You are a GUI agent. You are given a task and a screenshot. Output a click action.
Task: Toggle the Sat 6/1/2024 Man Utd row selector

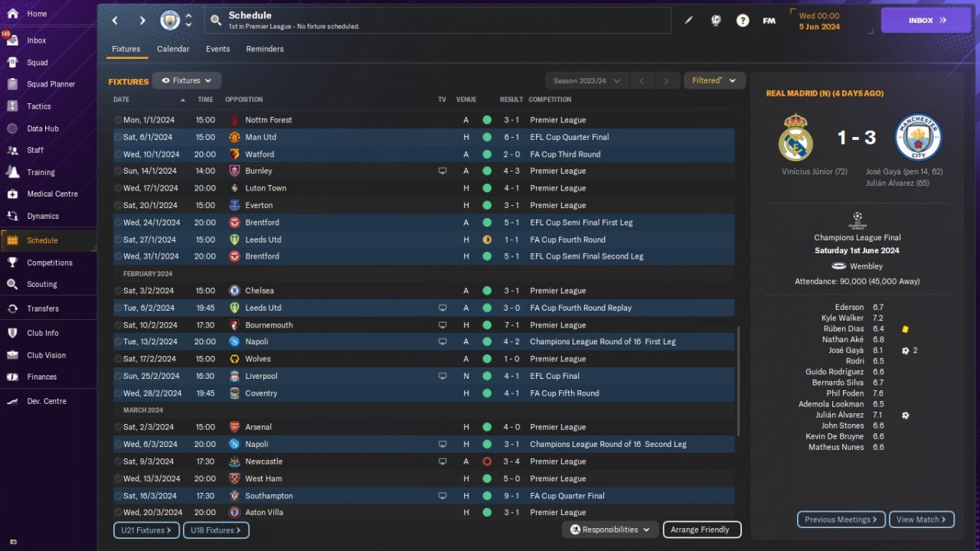[118, 137]
